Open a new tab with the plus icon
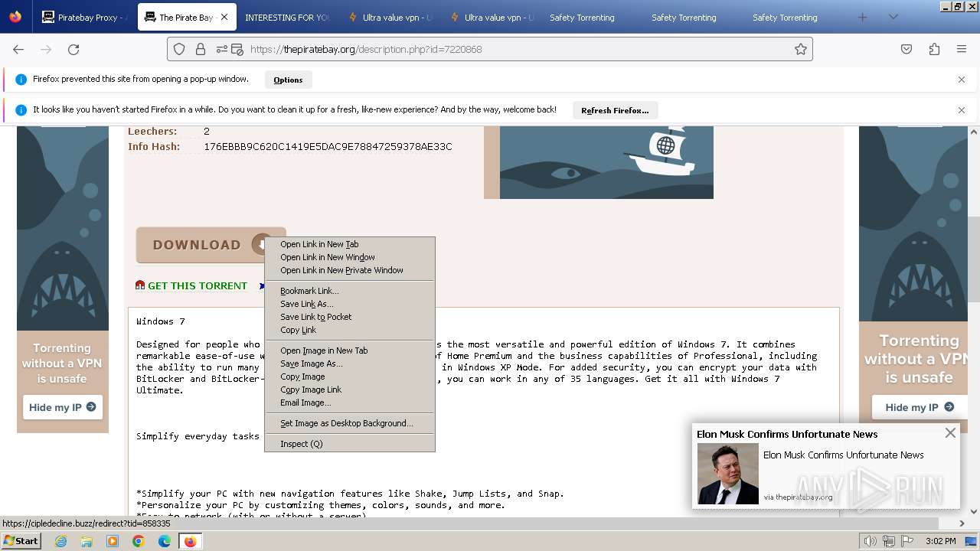 [x=863, y=17]
